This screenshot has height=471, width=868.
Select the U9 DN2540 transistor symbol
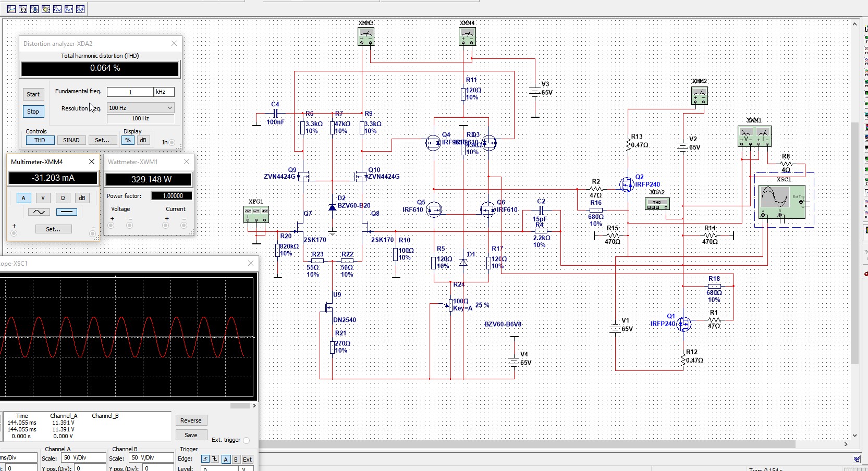pos(328,308)
